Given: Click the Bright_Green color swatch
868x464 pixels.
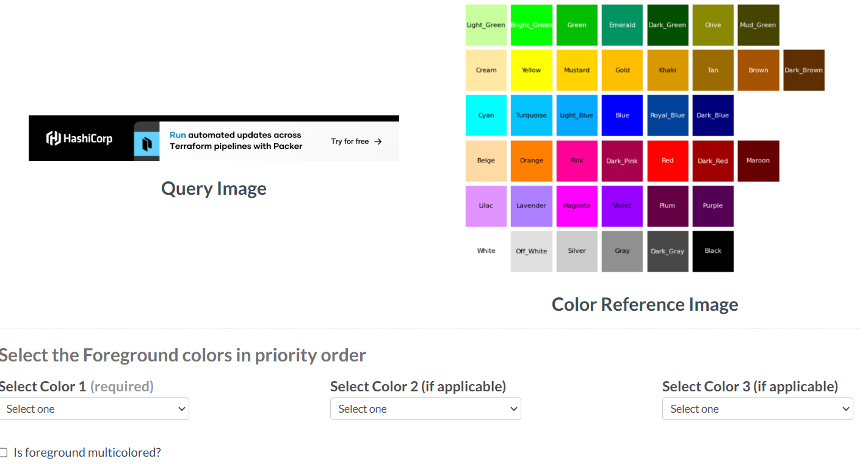Looking at the screenshot, I should click(532, 25).
